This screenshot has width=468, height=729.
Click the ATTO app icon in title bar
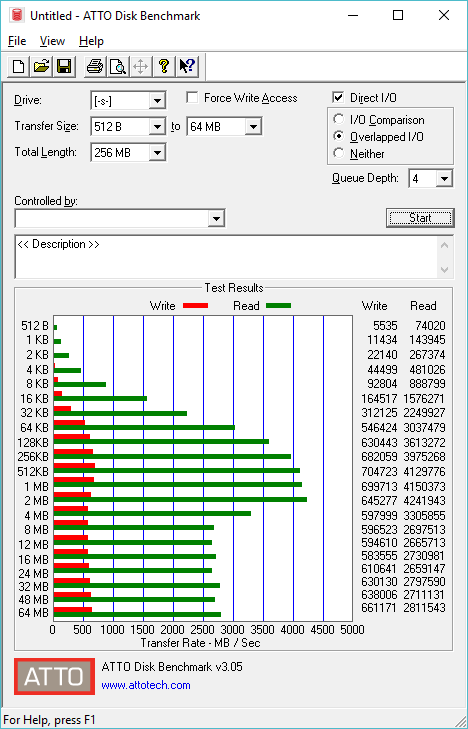17,15
